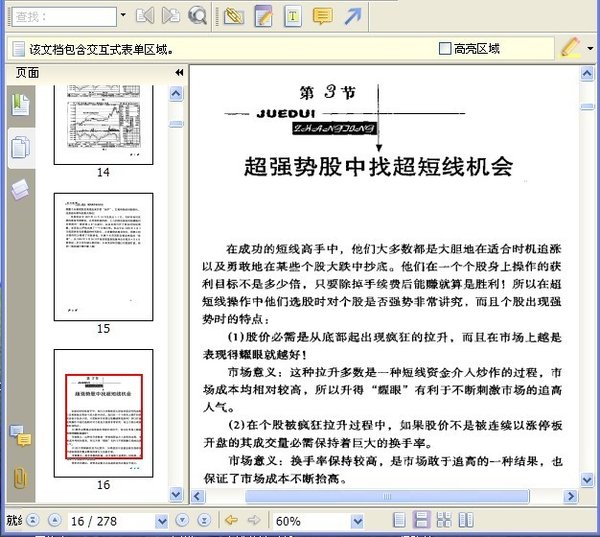This screenshot has height=537, width=600.
Task: Click the find previous result icon
Action: [x=145, y=16]
